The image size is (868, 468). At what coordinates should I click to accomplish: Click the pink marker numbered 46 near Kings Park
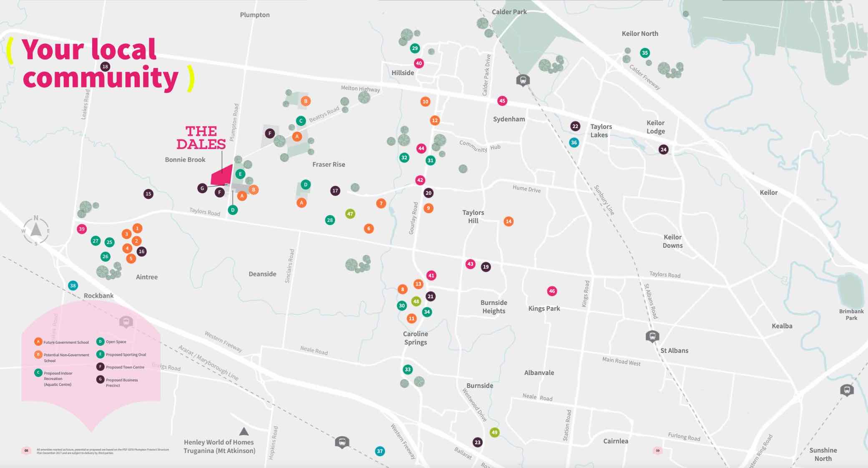point(552,291)
